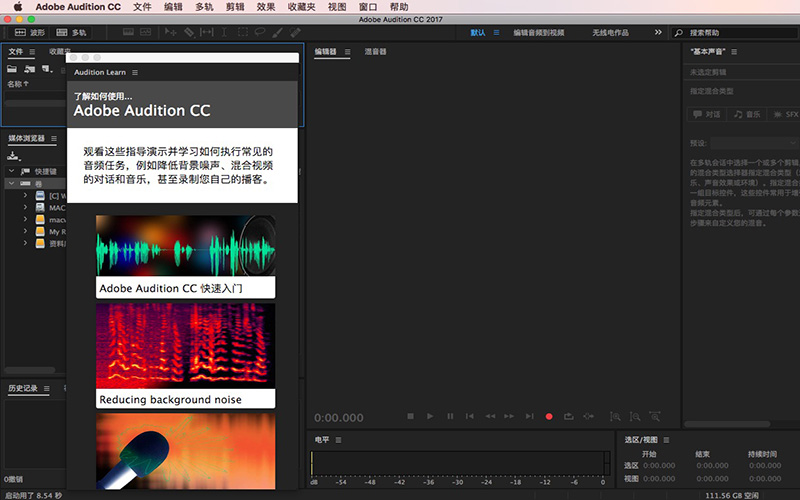Image resolution: width=800 pixels, height=500 pixels.
Task: Switch to Waveform (波形) view
Action: (x=30, y=33)
